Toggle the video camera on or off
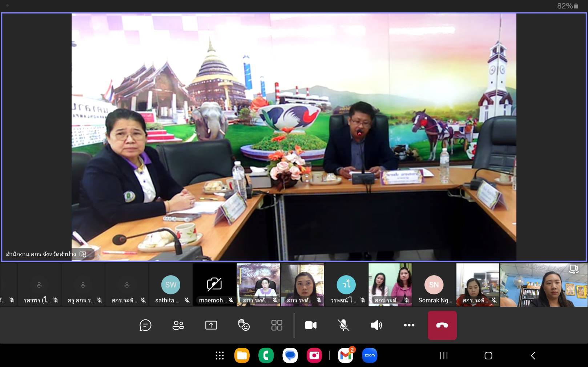The image size is (588, 367). 310,325
